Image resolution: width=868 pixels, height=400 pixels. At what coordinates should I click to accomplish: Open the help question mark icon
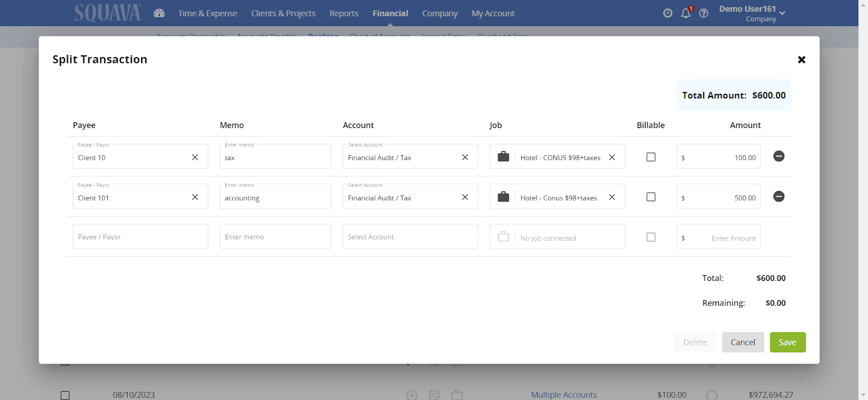[x=704, y=13]
